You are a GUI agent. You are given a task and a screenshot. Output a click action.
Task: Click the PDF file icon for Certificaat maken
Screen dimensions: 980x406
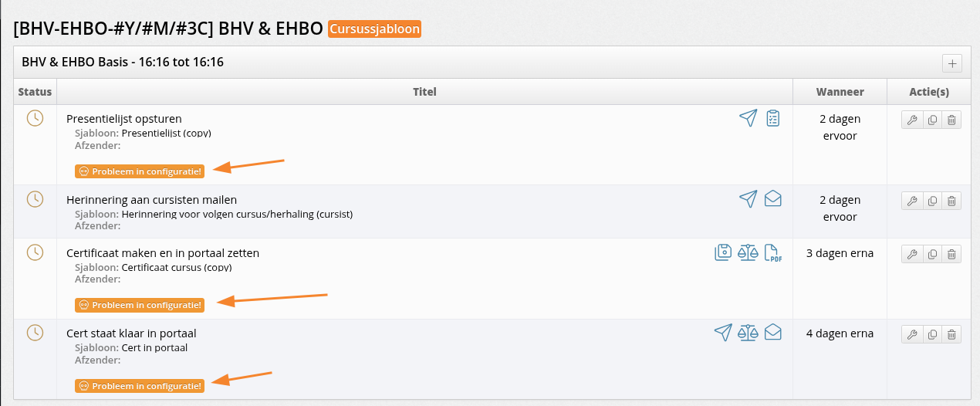[773, 252]
